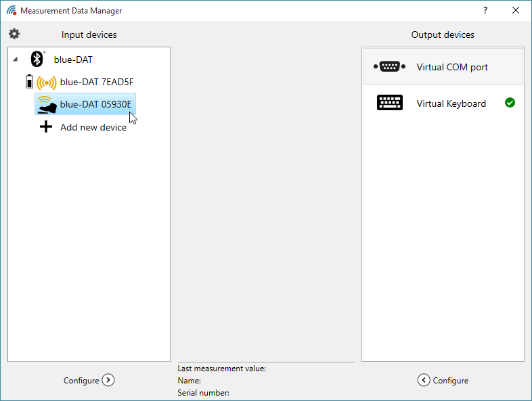The width and height of the screenshot is (532, 401).
Task: Click the green check mark beside Virtual Keyboard
Action: [510, 103]
